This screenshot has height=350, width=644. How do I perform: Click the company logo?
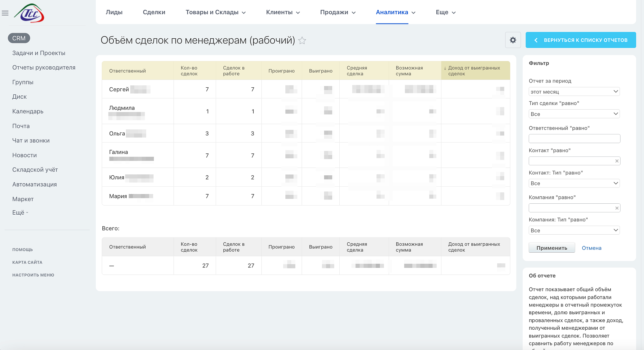29,13
